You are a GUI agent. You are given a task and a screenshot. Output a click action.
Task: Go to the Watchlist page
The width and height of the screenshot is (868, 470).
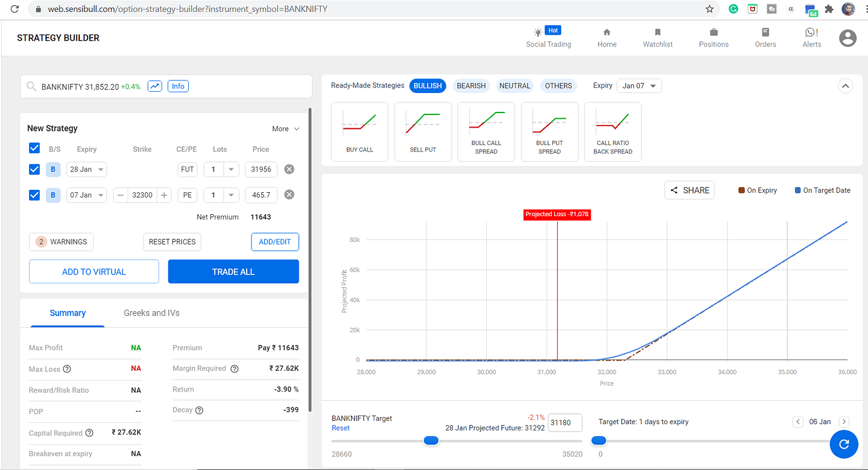coord(657,38)
